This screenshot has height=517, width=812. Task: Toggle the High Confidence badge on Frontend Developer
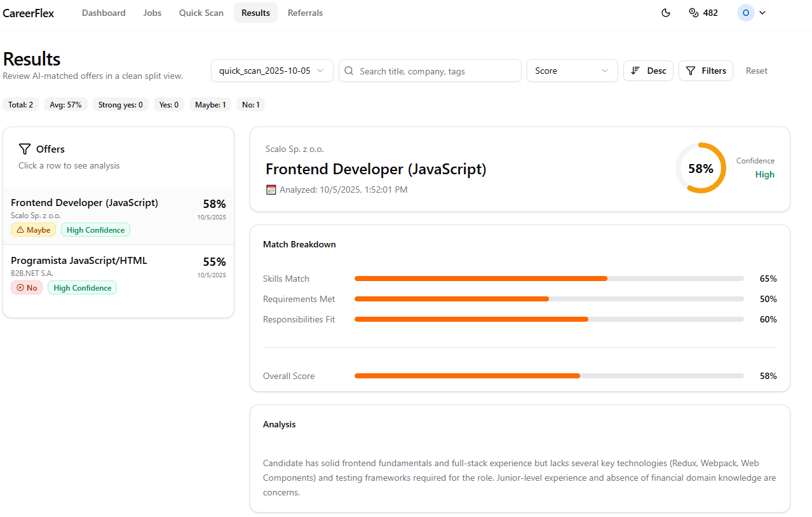(x=95, y=230)
